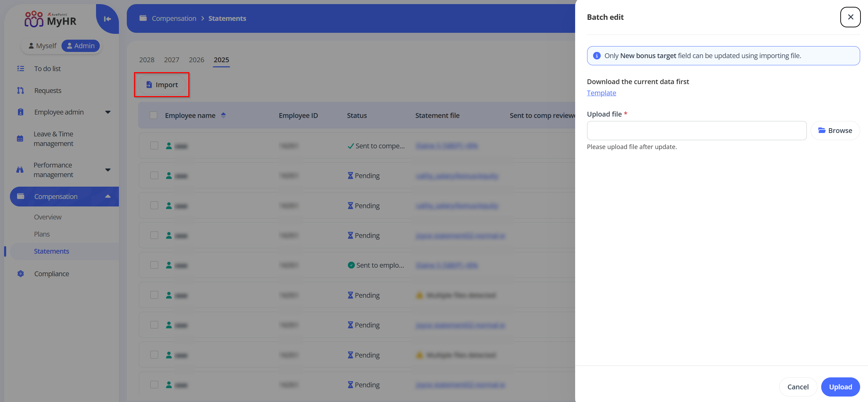This screenshot has height=402, width=868.
Task: Switch to Myself view toggle
Action: pos(42,46)
